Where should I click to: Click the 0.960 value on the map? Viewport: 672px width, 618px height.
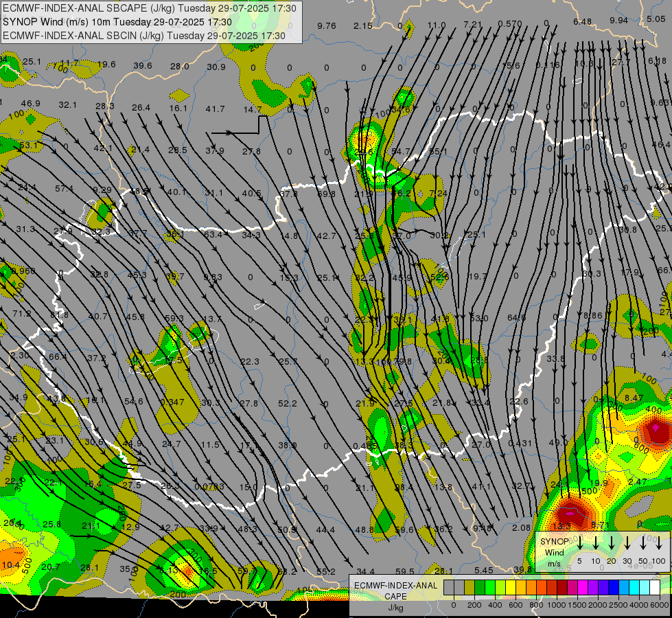coord(23,271)
